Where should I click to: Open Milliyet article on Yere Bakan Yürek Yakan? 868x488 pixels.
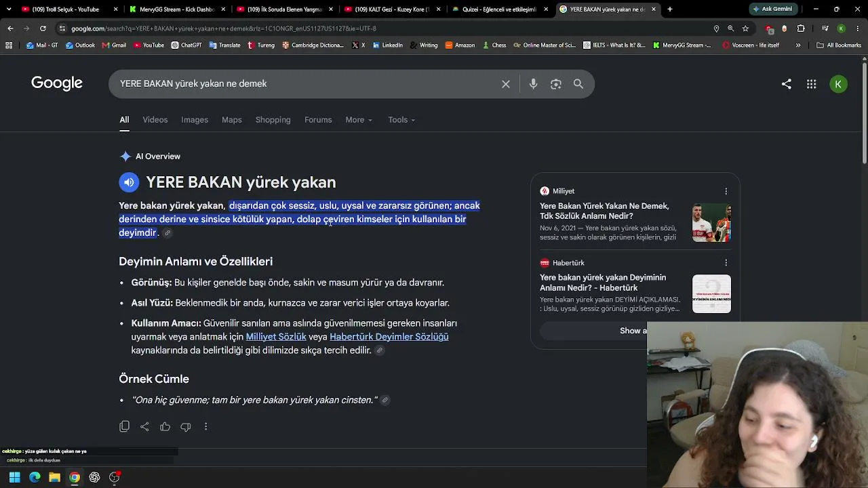coord(604,211)
